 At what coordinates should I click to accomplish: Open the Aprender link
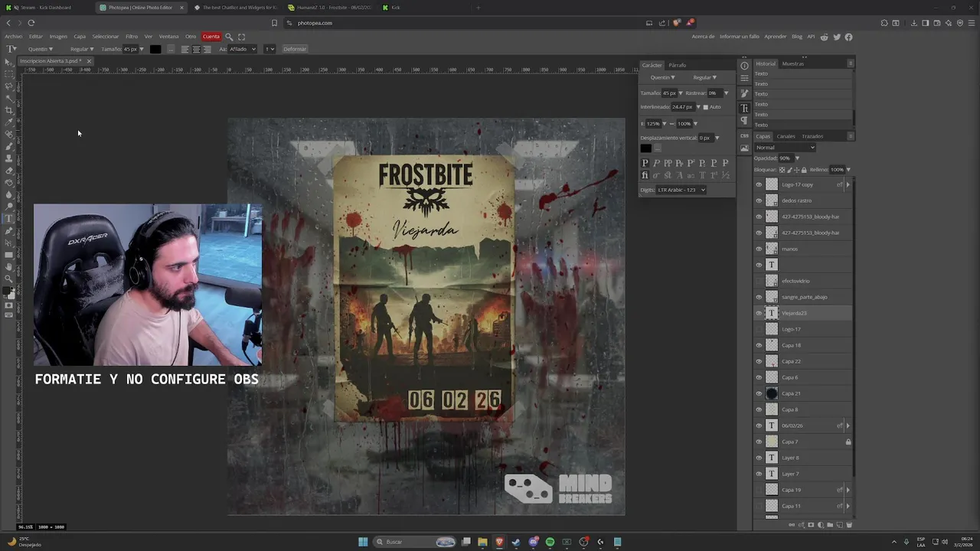776,37
